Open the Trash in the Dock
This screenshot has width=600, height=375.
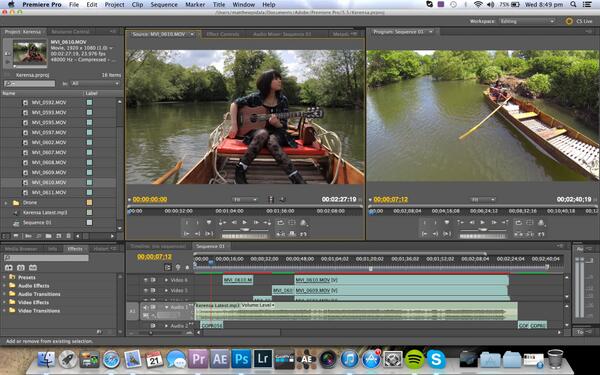click(555, 359)
